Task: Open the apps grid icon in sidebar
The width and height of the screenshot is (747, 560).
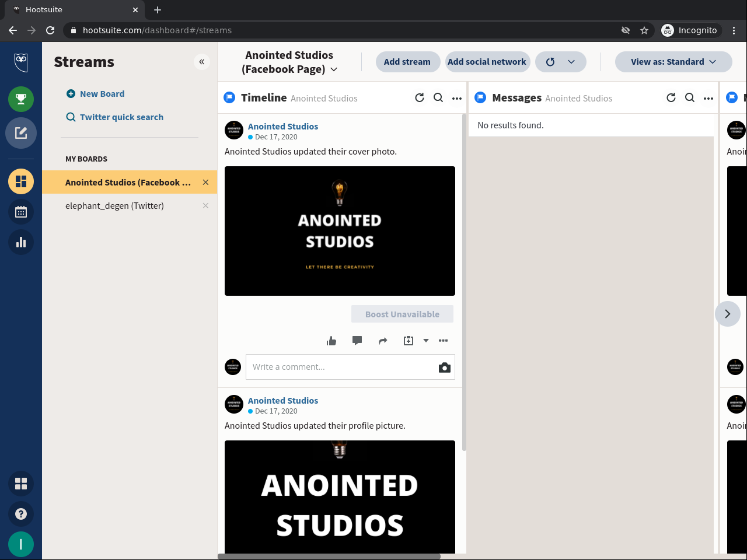Action: pos(21,484)
